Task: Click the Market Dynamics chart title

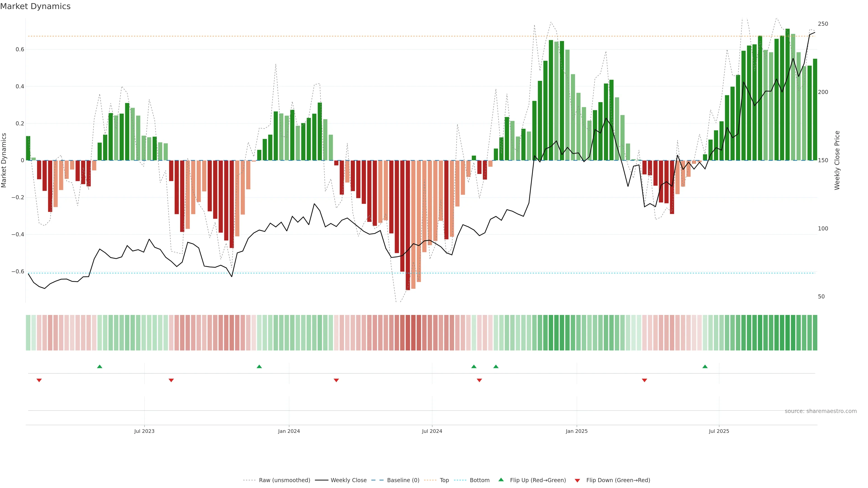Action: (x=35, y=6)
